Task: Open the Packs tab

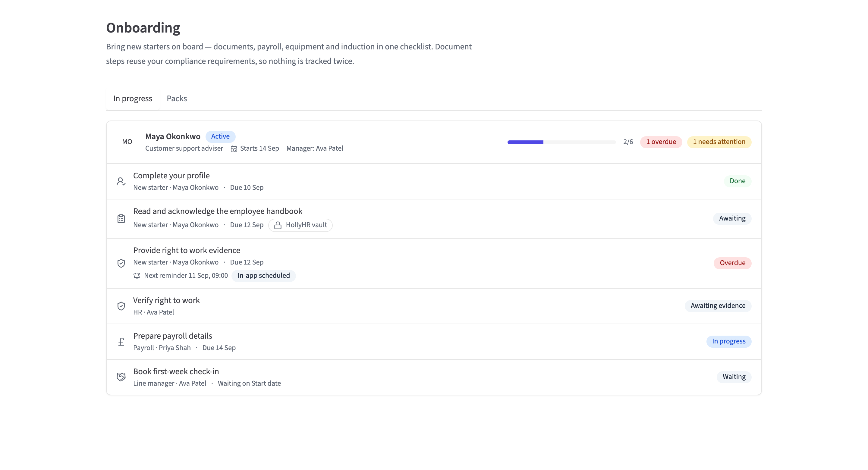Action: coord(177,99)
